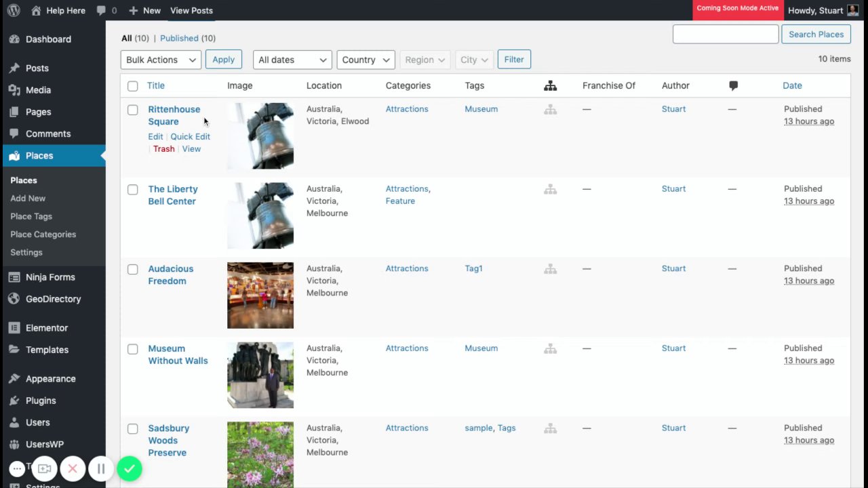Image resolution: width=868 pixels, height=488 pixels.
Task: Click the franchise icon for Rittenhouse Square
Action: click(x=550, y=109)
